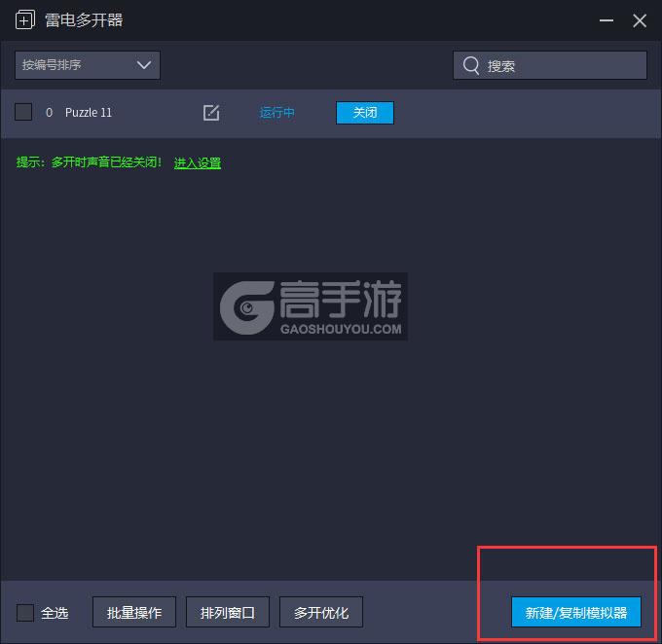The image size is (662, 644).
Task: Click the emulator index number 0
Action: (49, 113)
